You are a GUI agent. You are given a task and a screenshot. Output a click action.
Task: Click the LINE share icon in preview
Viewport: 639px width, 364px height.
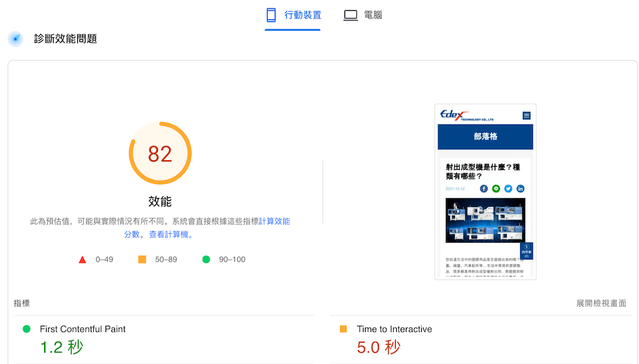496,188
